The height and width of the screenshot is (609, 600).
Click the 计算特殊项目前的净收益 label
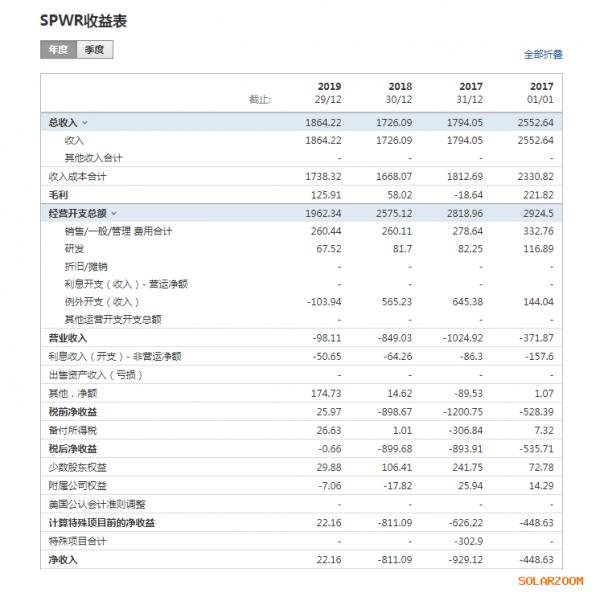[101, 523]
